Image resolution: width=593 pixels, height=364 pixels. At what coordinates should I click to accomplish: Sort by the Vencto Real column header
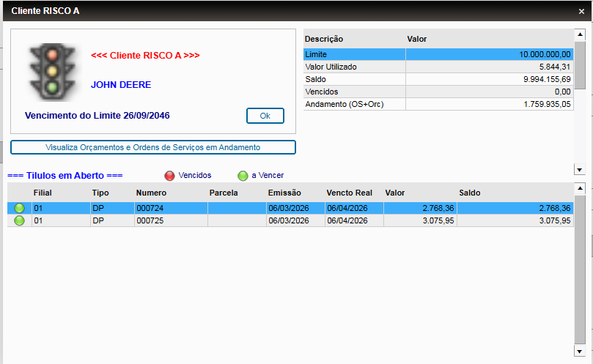349,193
